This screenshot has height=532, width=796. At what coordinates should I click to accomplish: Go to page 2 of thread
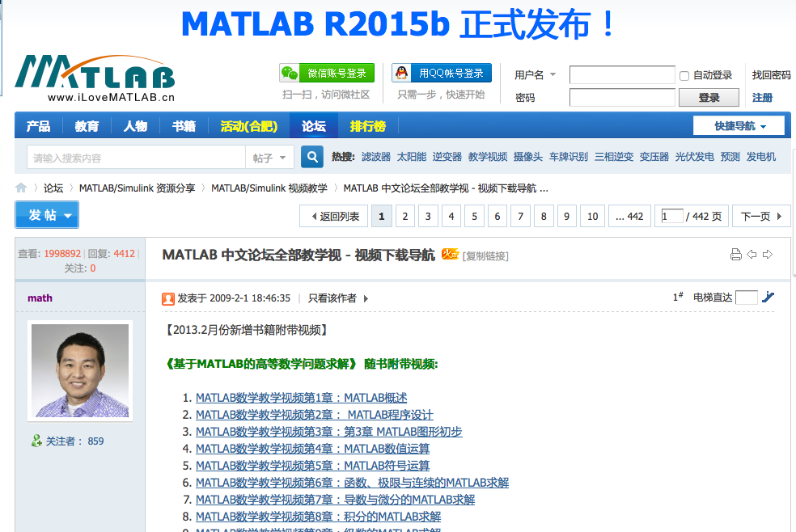click(x=405, y=216)
